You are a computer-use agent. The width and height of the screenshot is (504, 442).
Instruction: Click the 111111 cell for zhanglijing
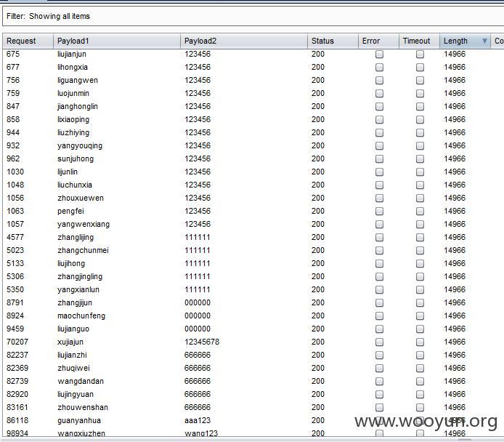pos(198,237)
